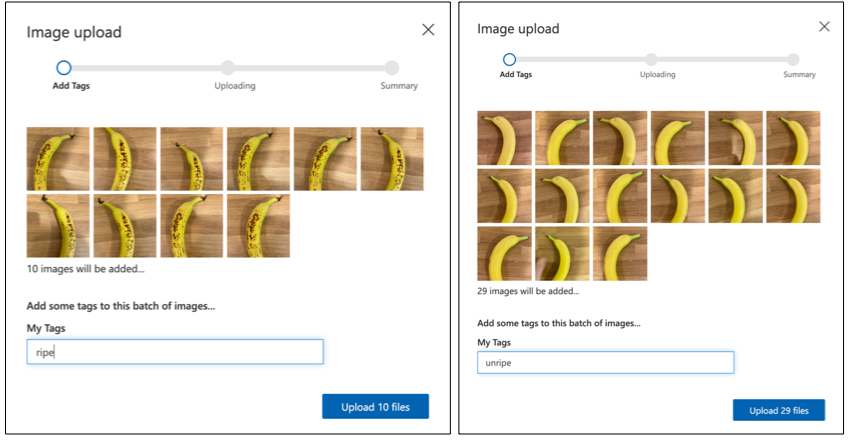
Task: Click the Upload 10 files button
Action: [375, 406]
